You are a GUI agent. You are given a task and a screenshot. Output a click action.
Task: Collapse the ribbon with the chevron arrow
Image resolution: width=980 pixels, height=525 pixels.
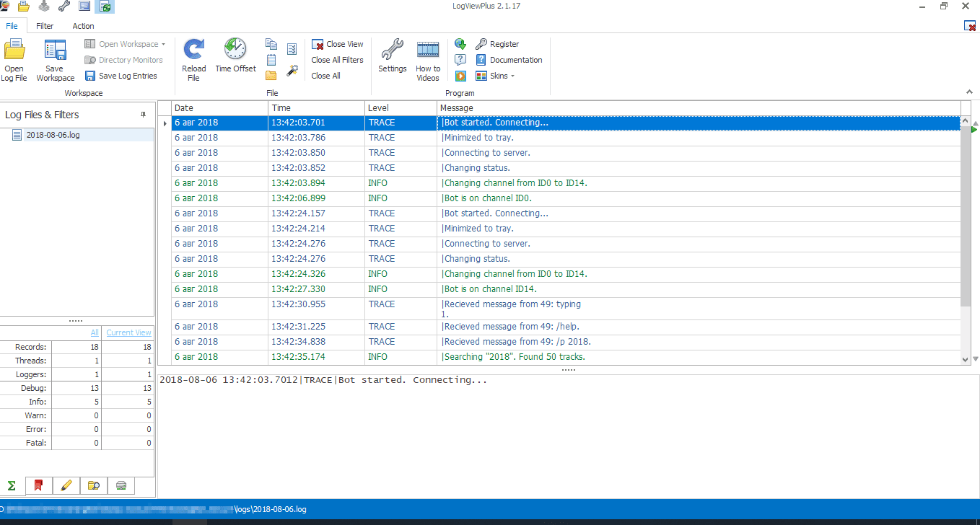[969, 92]
